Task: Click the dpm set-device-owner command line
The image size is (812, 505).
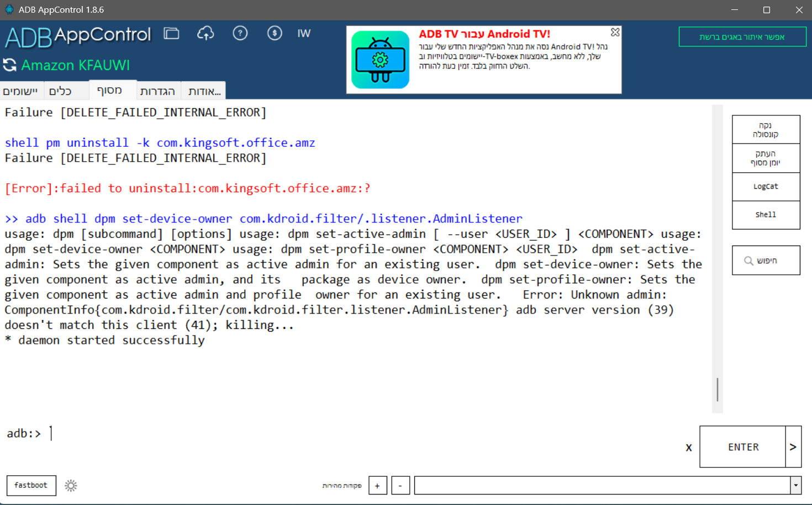Action: pos(263,219)
